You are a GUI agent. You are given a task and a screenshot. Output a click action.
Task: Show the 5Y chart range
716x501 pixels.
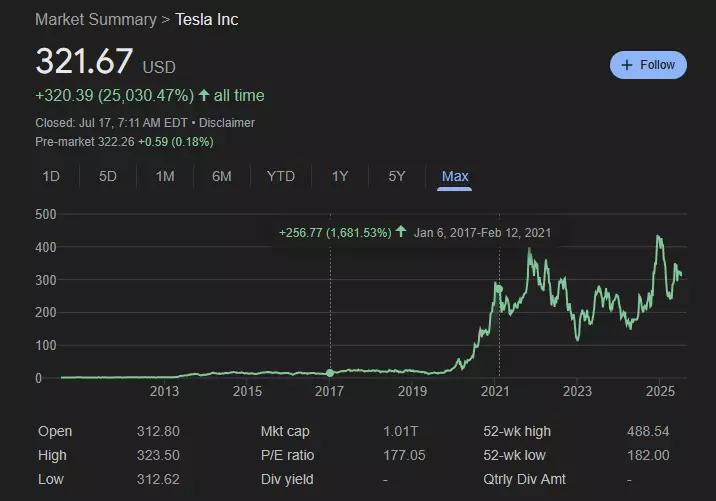point(396,176)
